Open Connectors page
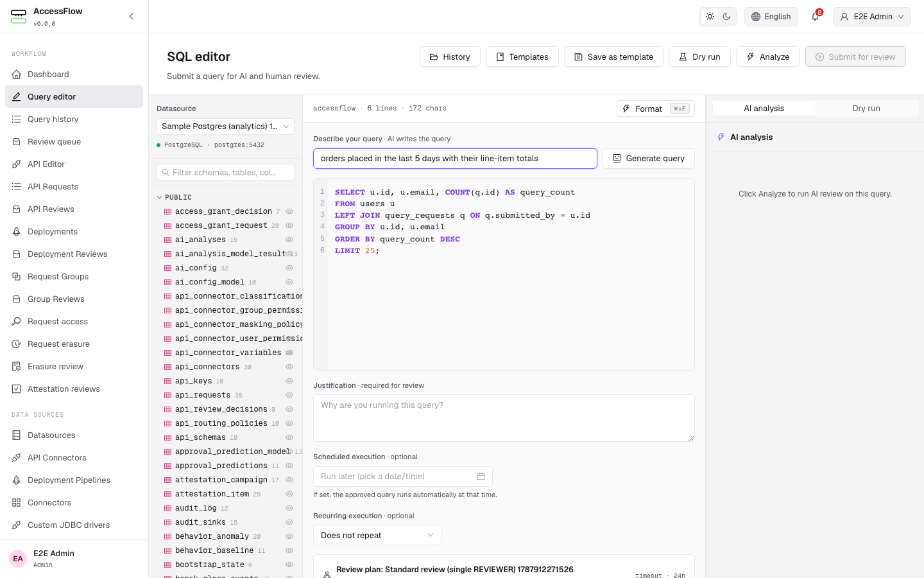 click(x=74, y=503)
